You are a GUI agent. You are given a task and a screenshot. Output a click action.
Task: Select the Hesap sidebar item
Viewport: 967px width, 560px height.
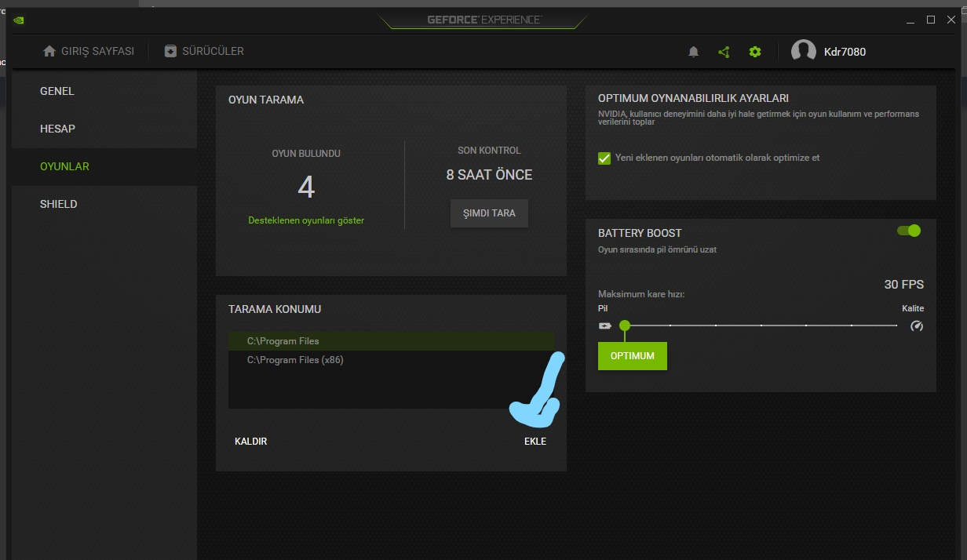point(104,129)
